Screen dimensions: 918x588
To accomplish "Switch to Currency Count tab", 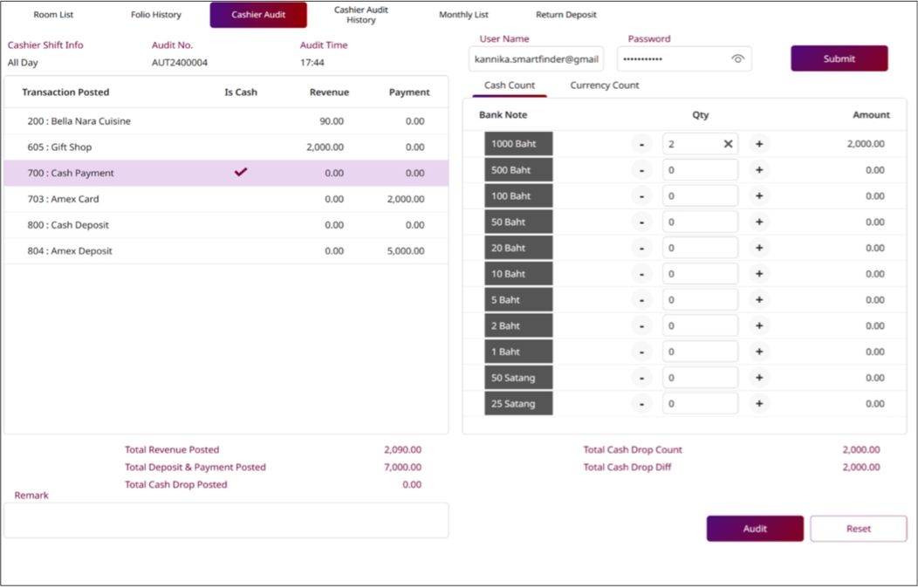I will [604, 85].
